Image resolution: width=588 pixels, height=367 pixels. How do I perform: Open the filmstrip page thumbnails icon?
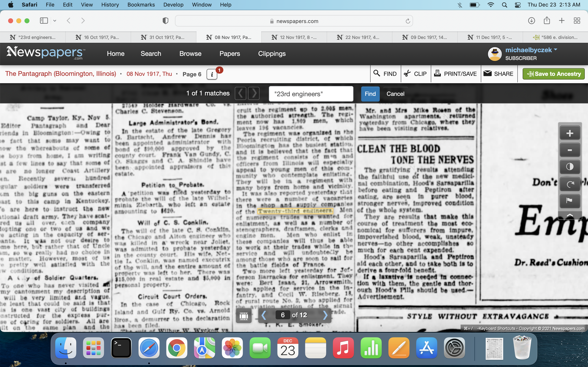tap(244, 316)
